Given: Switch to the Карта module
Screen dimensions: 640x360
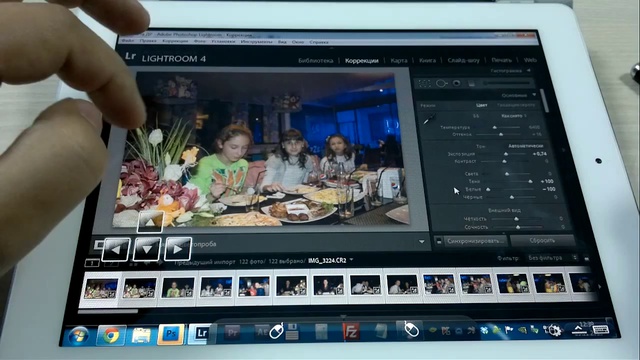Looking at the screenshot, I should pyautogui.click(x=399, y=60).
